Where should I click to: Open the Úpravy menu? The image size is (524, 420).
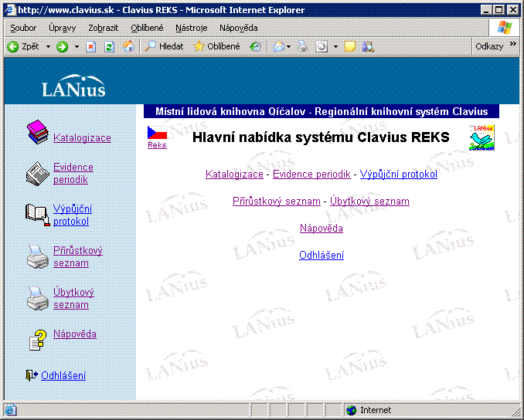(62, 28)
